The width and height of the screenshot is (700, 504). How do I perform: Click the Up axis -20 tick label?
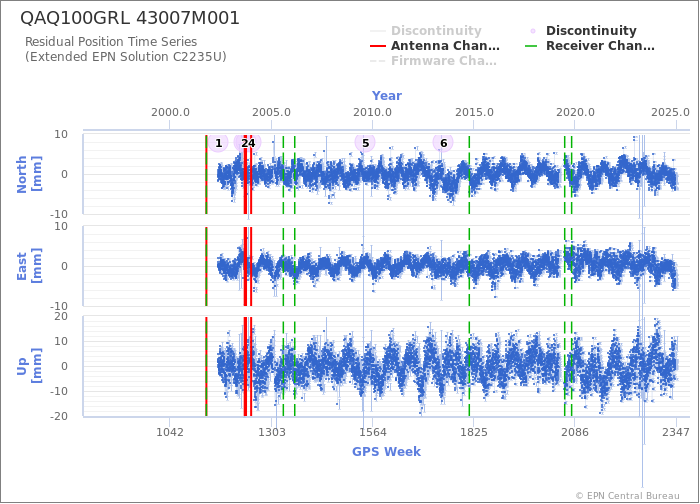coord(58,416)
